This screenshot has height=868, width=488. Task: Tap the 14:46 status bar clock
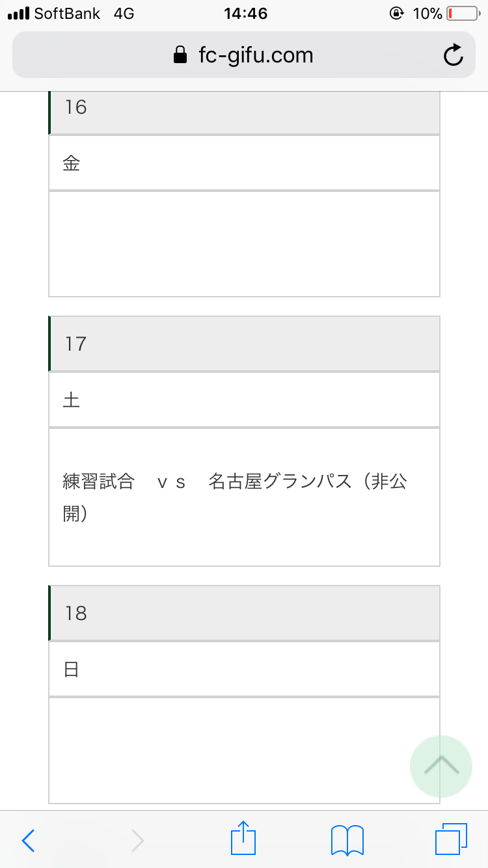coord(245,13)
